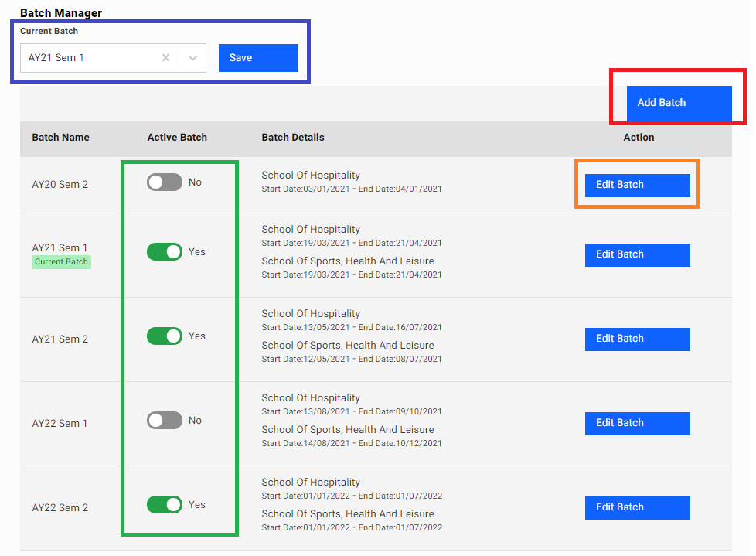Expand the Current Batch dropdown arrow
Viewport: 756px width, 556px height.
coord(193,58)
